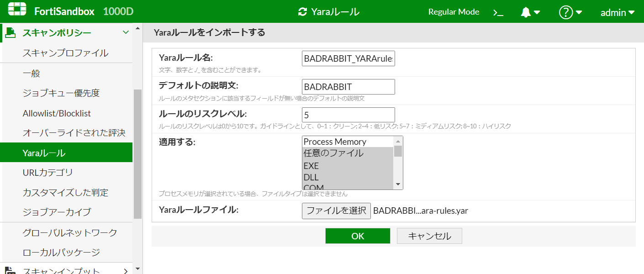This screenshot has width=644, height=274.
Task: Open the notifications bell
Action: click(x=526, y=12)
